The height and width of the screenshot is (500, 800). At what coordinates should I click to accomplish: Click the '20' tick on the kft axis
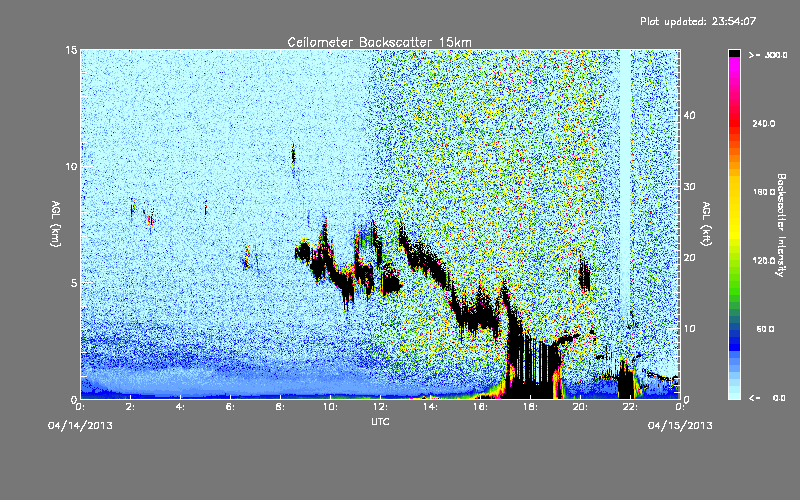689,258
